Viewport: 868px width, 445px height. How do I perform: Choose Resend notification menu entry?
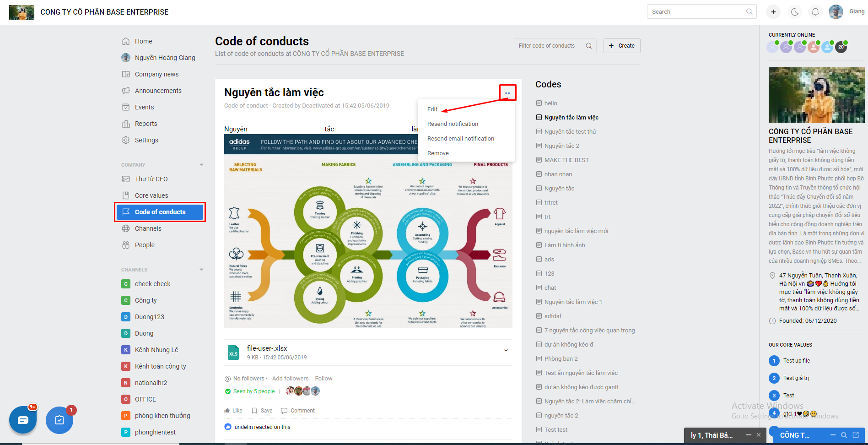(453, 124)
